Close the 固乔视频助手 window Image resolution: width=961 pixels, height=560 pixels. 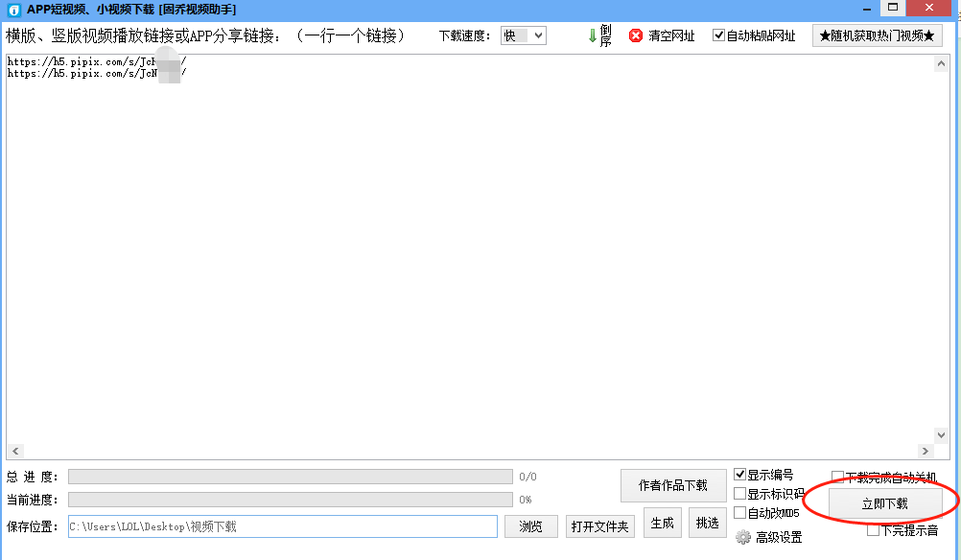click(x=929, y=8)
